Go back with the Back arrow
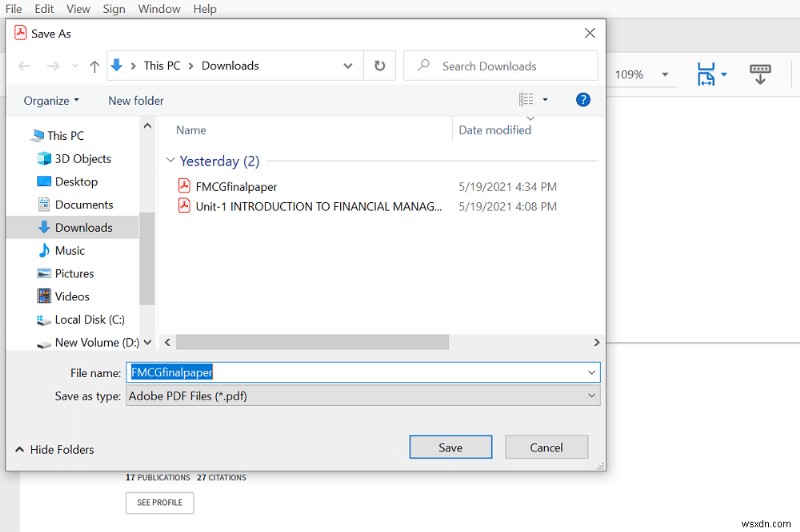The width and height of the screenshot is (800, 532). (x=24, y=66)
